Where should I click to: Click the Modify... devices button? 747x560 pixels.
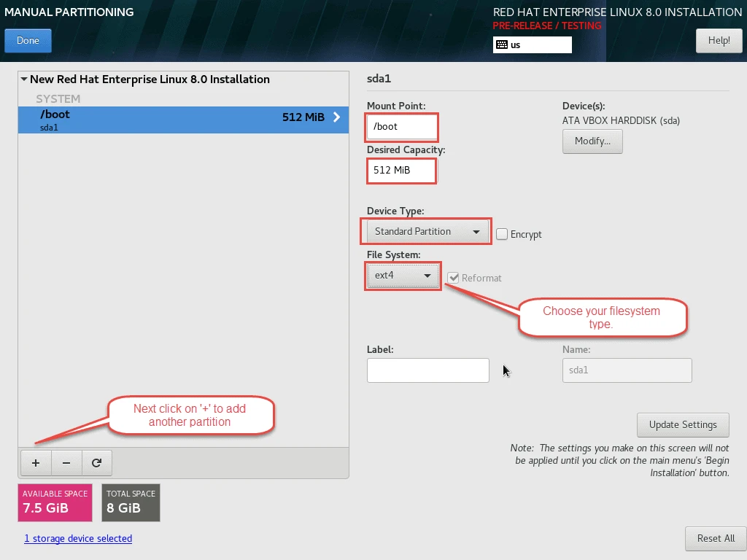592,141
